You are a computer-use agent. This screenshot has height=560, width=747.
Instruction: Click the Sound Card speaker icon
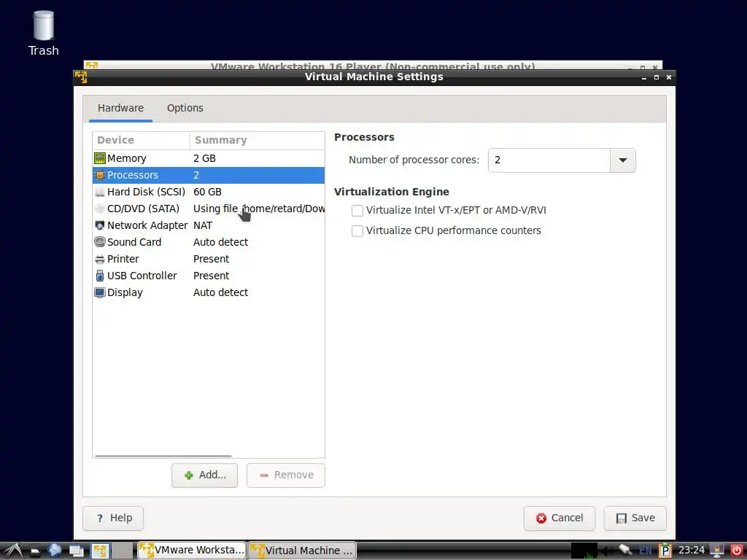(99, 242)
